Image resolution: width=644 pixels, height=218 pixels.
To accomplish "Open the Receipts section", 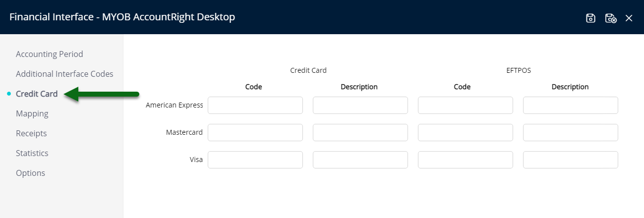I will 31,133.
